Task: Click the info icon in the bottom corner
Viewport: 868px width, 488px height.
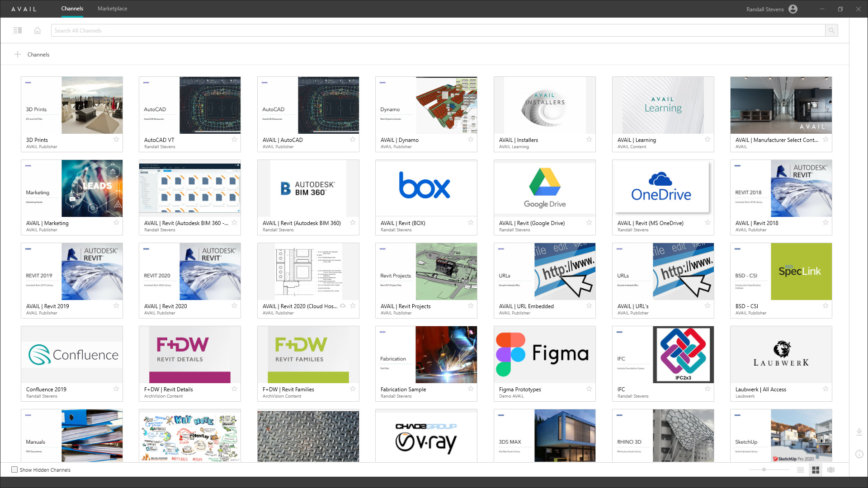Action: pyautogui.click(x=859, y=455)
